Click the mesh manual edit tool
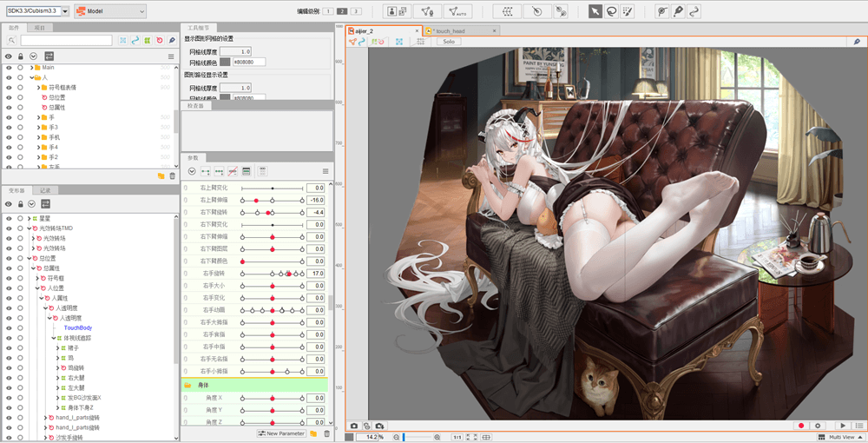 click(x=427, y=11)
